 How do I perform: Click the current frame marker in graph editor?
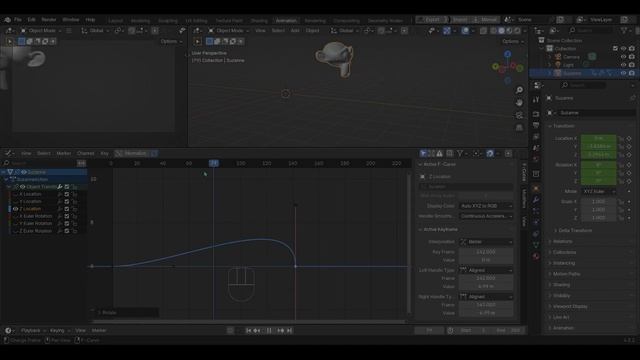pyautogui.click(x=214, y=163)
